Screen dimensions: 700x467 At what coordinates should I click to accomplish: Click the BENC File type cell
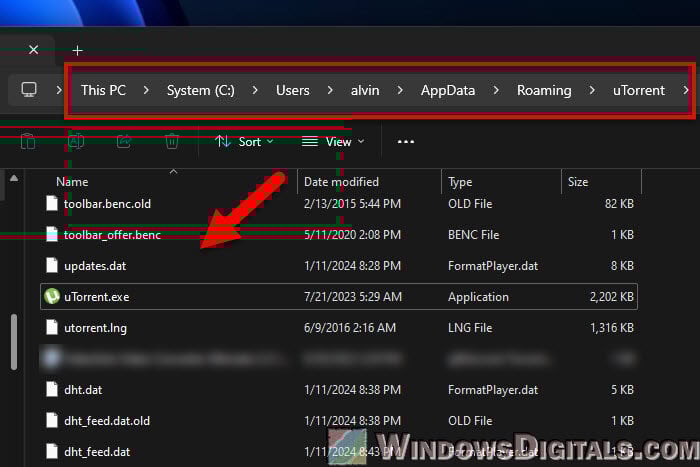pyautogui.click(x=473, y=235)
